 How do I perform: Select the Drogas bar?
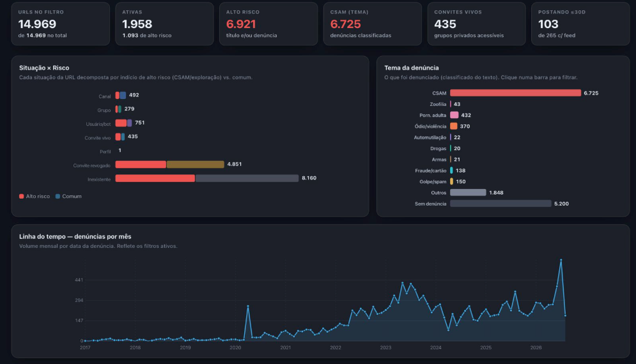pos(451,148)
